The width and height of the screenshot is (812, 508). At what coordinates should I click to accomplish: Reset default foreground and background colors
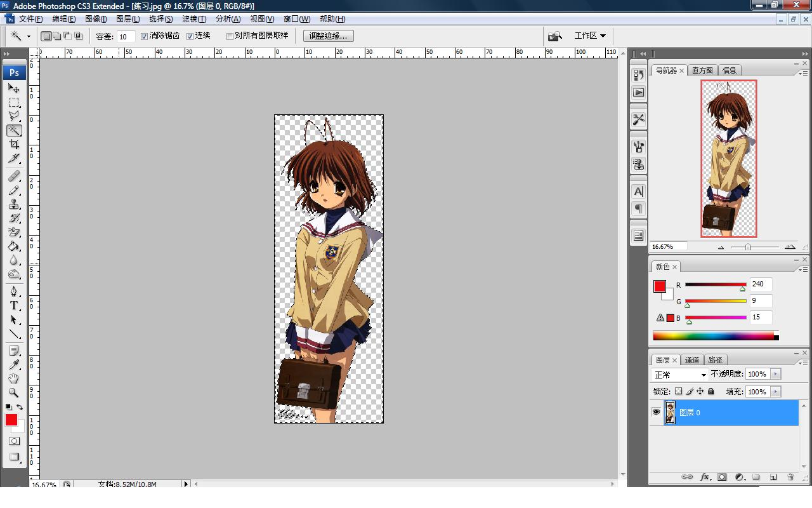(x=8, y=407)
